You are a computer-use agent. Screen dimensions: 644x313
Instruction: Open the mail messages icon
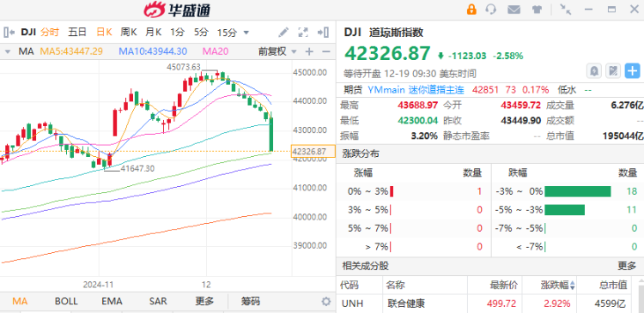coord(513,9)
